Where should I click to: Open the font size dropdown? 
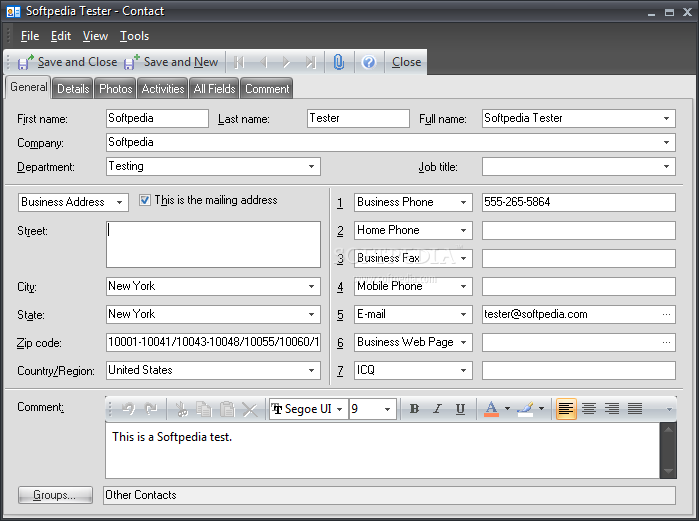(x=387, y=409)
